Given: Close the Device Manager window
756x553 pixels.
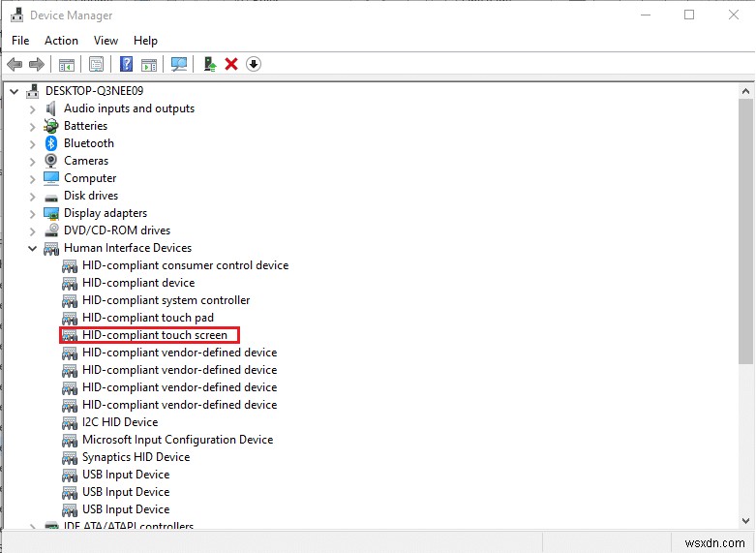Looking at the screenshot, I should [734, 15].
